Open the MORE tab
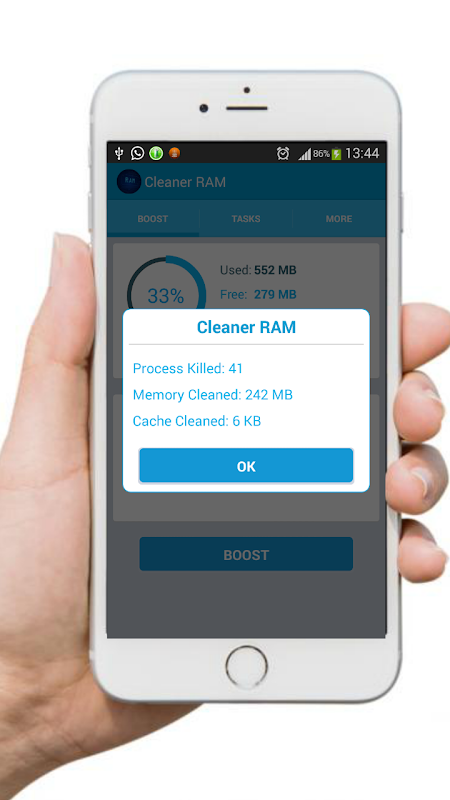The width and height of the screenshot is (450, 800). pos(339,219)
